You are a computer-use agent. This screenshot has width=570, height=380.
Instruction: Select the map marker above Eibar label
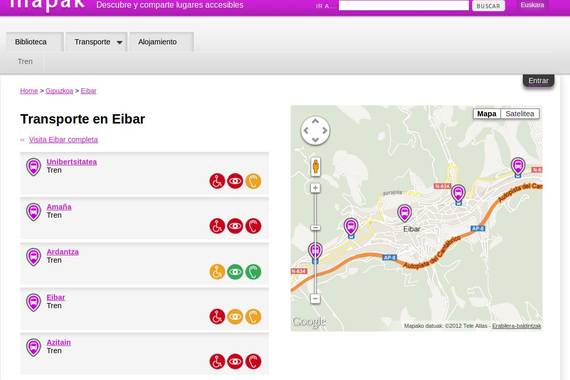[404, 213]
